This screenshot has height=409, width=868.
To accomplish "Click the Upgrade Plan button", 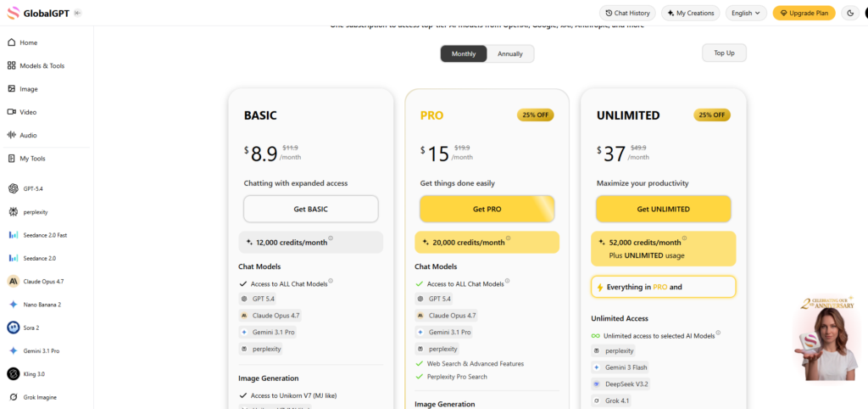I will coord(804,13).
